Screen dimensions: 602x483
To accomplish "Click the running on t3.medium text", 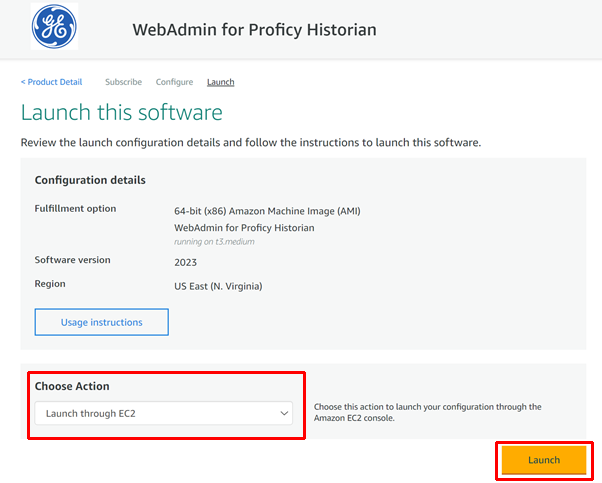I will [214, 242].
